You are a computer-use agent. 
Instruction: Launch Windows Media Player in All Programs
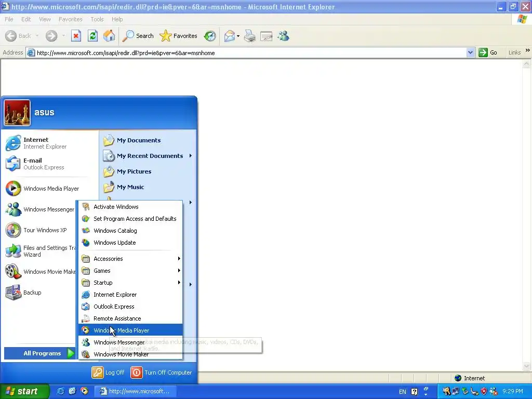pyautogui.click(x=130, y=330)
